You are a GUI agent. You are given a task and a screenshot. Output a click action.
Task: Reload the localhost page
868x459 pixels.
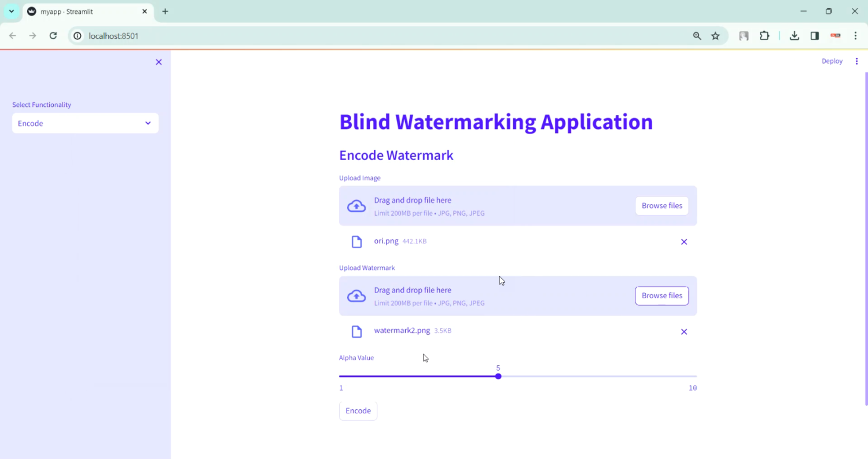53,36
